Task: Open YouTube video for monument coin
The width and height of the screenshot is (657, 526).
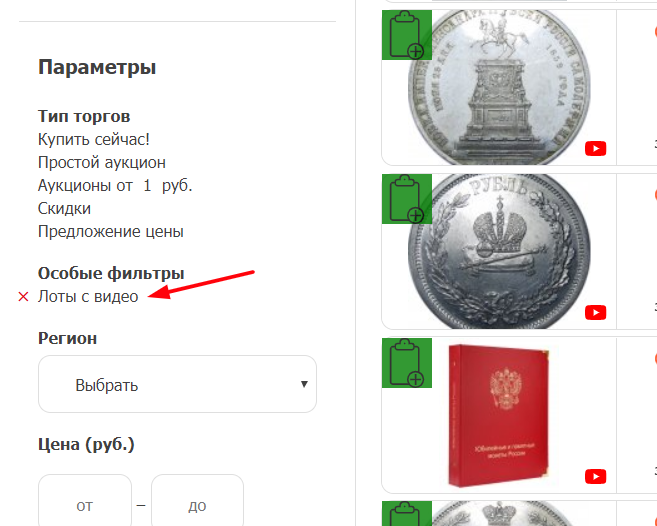Action: coord(595,148)
